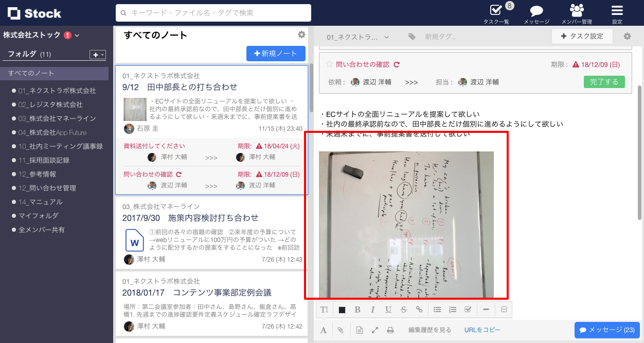Click the keyword search field at the top
This screenshot has height=343, width=644.
[x=213, y=12]
